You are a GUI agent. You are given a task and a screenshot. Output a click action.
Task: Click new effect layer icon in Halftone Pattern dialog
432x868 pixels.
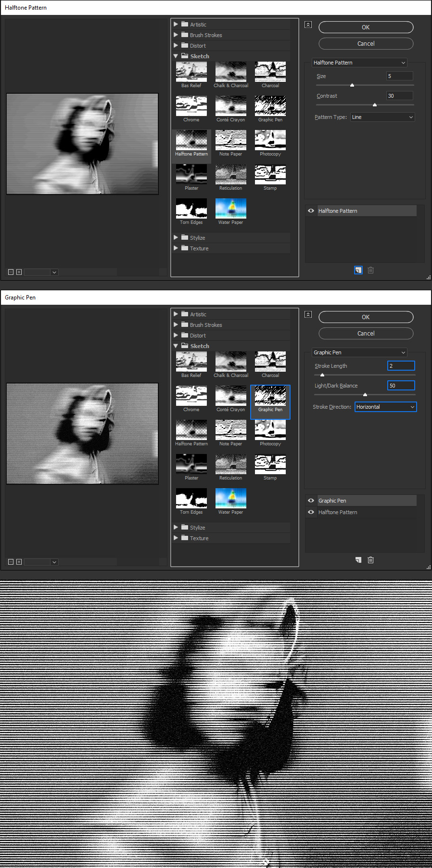point(358,270)
